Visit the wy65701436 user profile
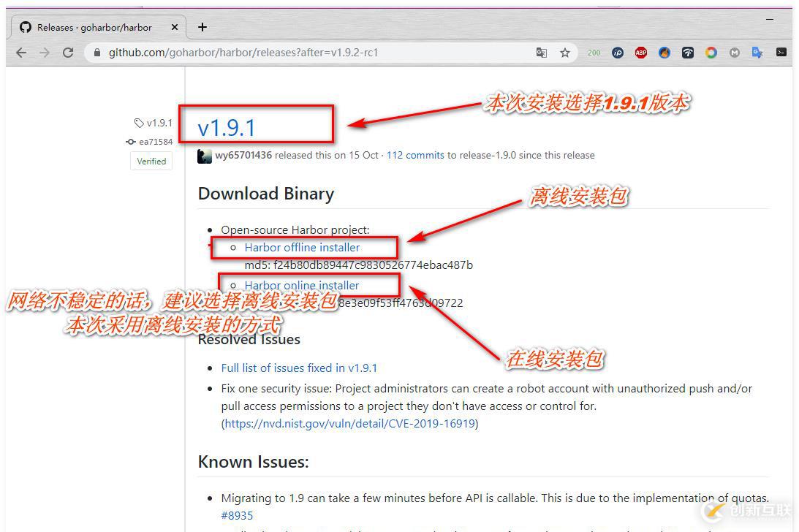The height and width of the screenshot is (532, 799). pos(243,155)
